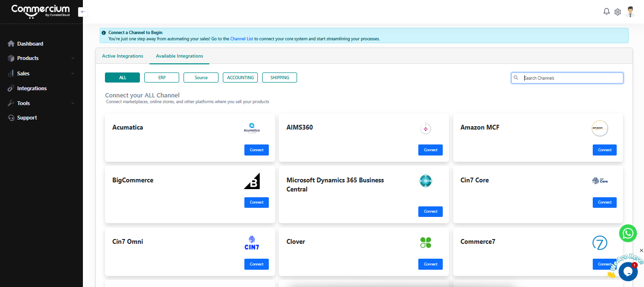Click the search magnifier icon
The image size is (644, 287).
(x=516, y=78)
